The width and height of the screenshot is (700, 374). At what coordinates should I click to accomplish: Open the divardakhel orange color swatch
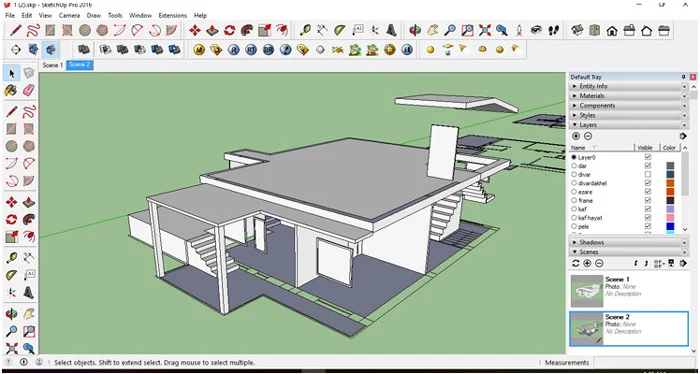click(x=670, y=183)
